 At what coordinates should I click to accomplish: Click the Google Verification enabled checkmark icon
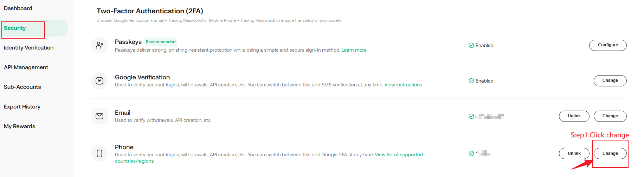471,81
